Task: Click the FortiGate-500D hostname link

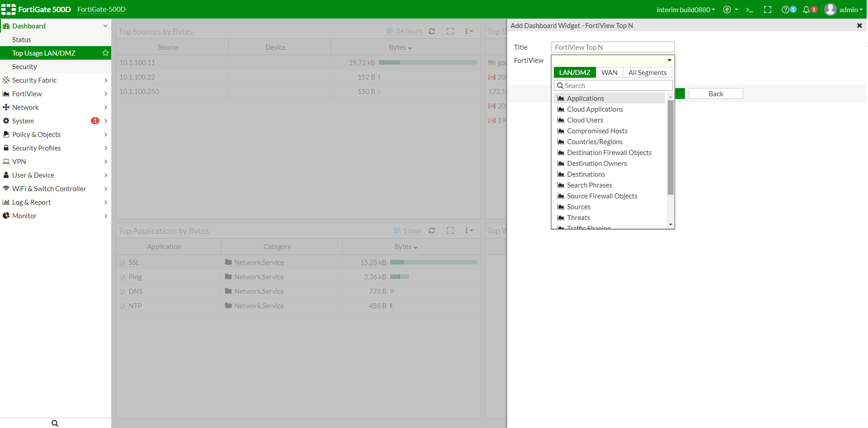Action: (x=101, y=9)
